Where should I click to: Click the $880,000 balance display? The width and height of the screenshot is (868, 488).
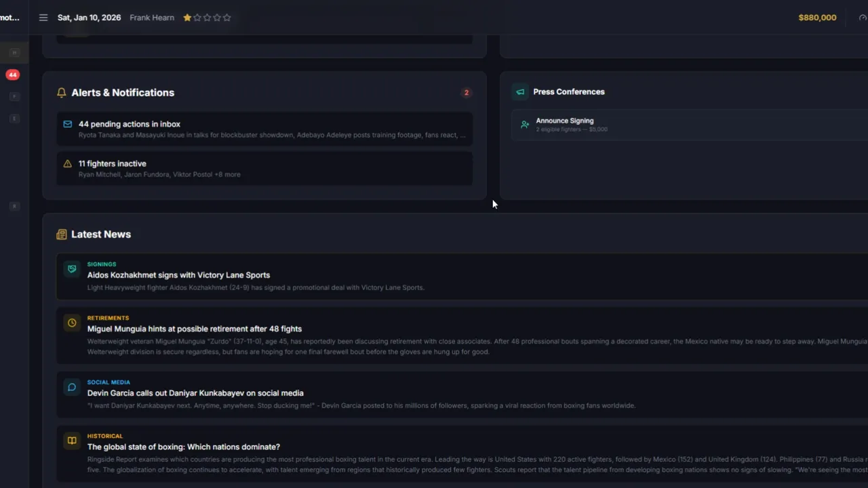[817, 18]
